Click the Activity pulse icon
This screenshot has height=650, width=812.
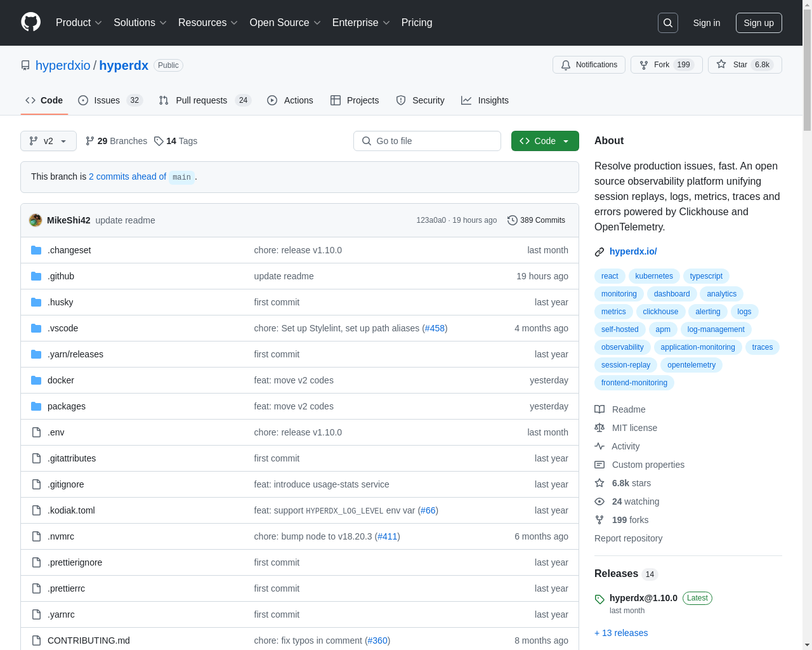(x=599, y=446)
